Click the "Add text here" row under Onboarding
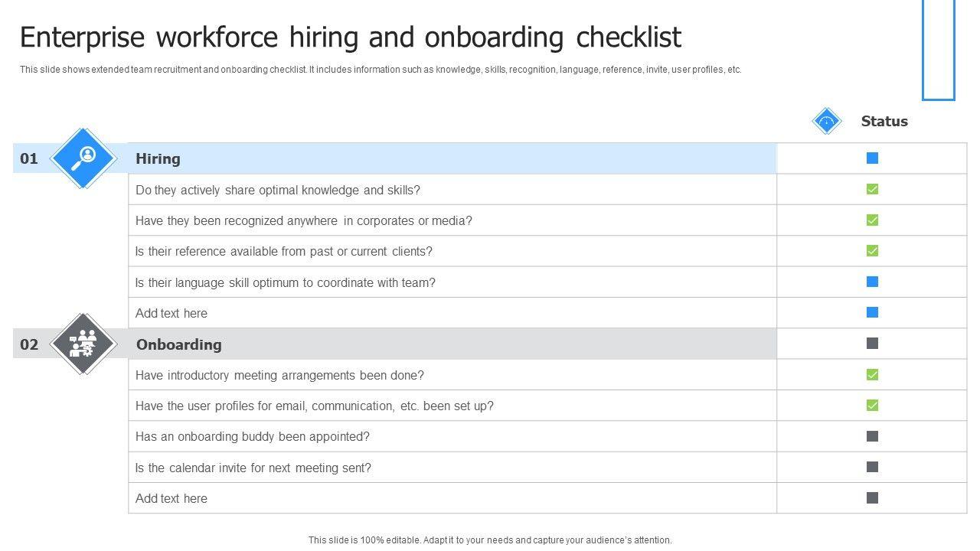This screenshot has width=980, height=551. pos(171,498)
